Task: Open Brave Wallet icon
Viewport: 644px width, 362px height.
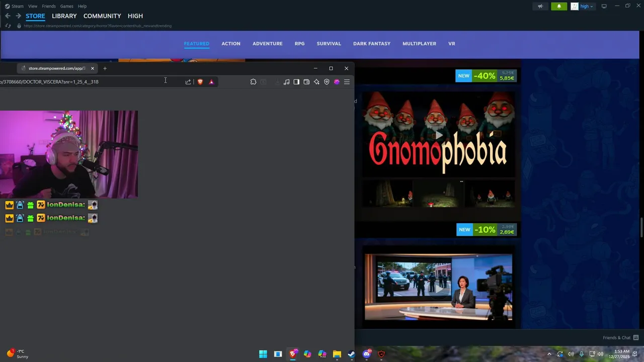Action: tap(306, 82)
